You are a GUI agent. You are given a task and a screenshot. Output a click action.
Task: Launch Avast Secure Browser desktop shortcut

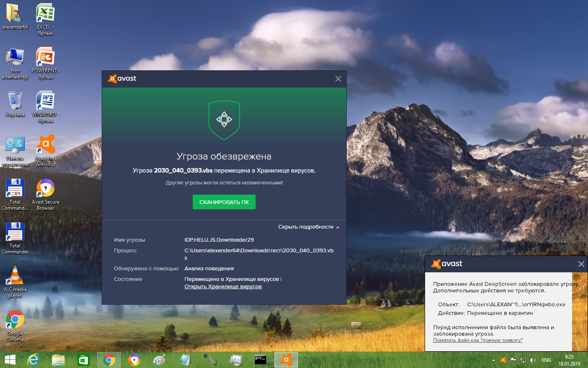point(45,195)
